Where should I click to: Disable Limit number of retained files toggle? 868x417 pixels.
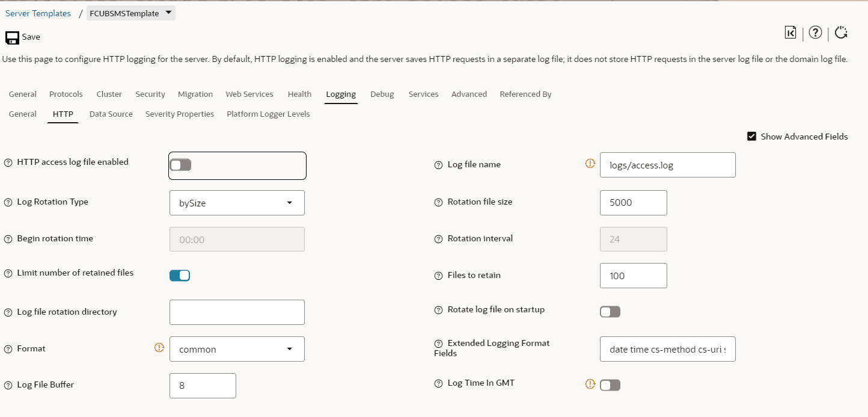pyautogui.click(x=180, y=276)
